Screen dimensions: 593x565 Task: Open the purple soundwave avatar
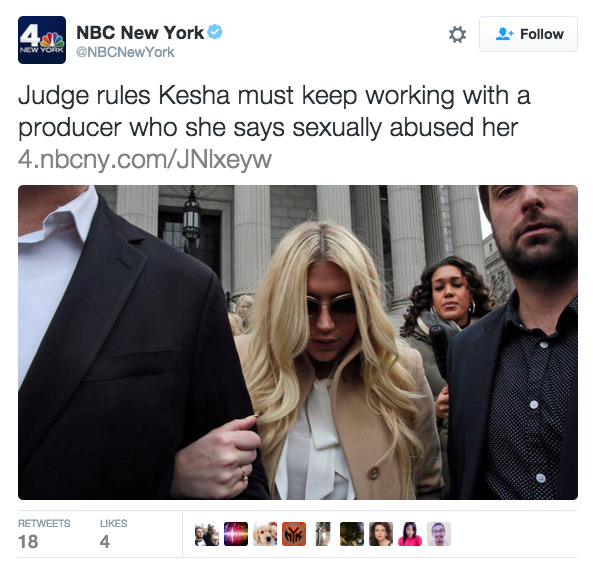pyautogui.click(x=236, y=534)
